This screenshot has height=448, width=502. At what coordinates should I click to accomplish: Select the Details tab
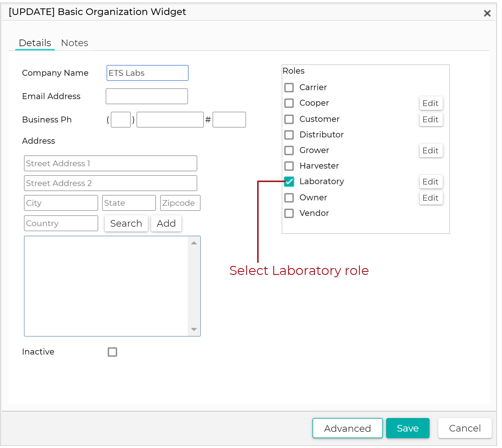[35, 43]
